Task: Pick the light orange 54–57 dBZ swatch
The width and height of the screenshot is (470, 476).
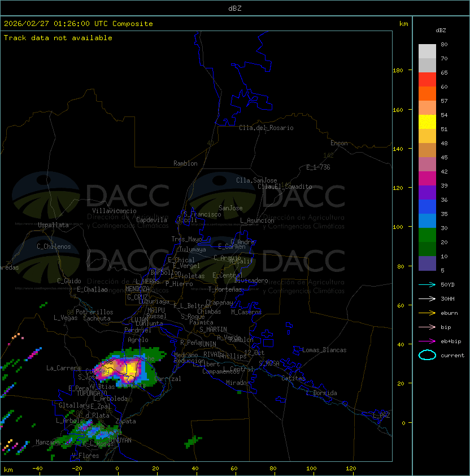Action: pyautogui.click(x=427, y=108)
